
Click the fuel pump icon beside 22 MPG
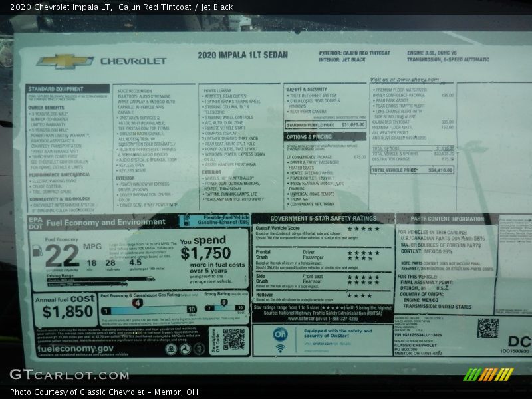point(37,251)
